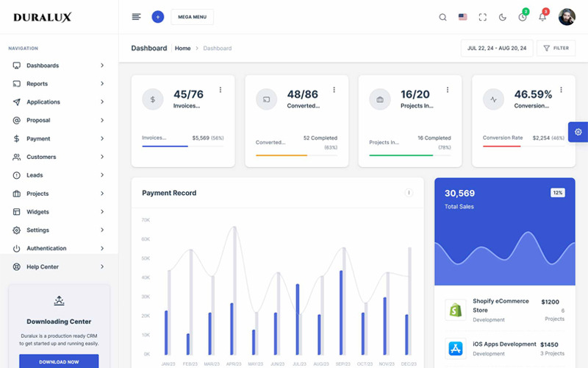588x368 pixels.
Task: Select Home in the breadcrumb
Action: coord(182,49)
